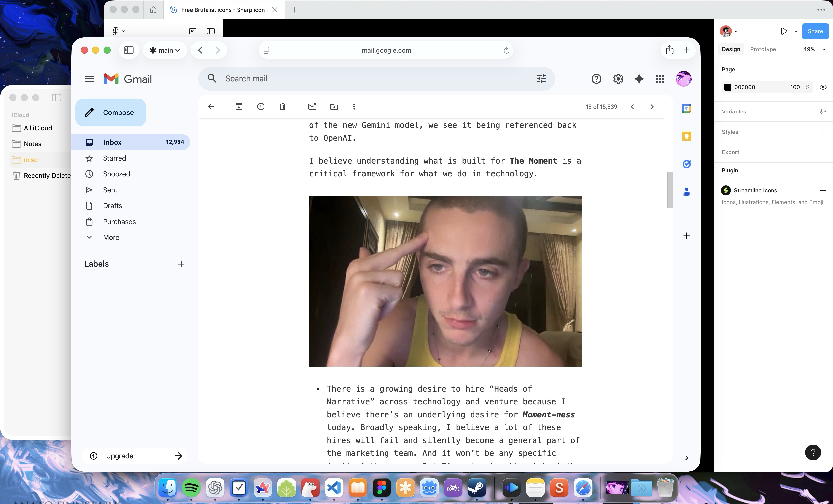Toggle Figma panel layout icon
Image resolution: width=833 pixels, height=504 pixels.
coord(211,31)
